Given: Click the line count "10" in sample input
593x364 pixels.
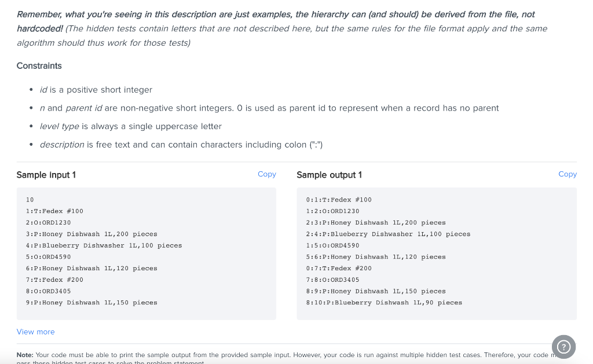Looking at the screenshot, I should (x=30, y=200).
